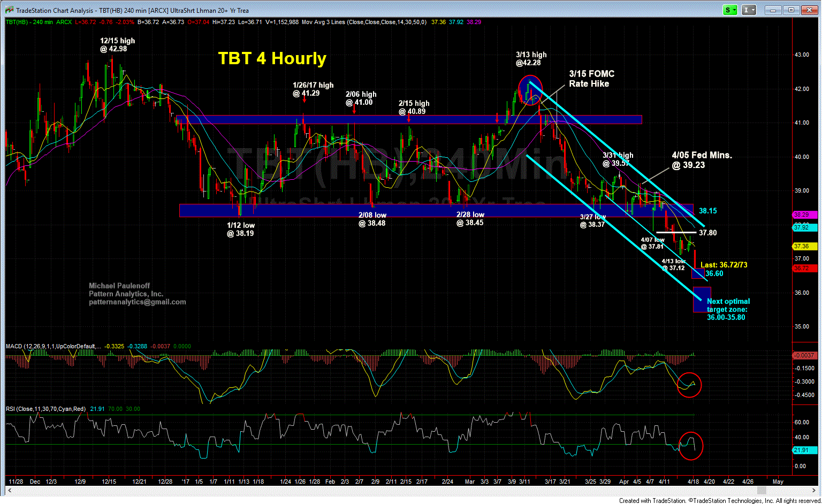Click the '3/15 FOMC Rate Hike' text label

(x=591, y=79)
